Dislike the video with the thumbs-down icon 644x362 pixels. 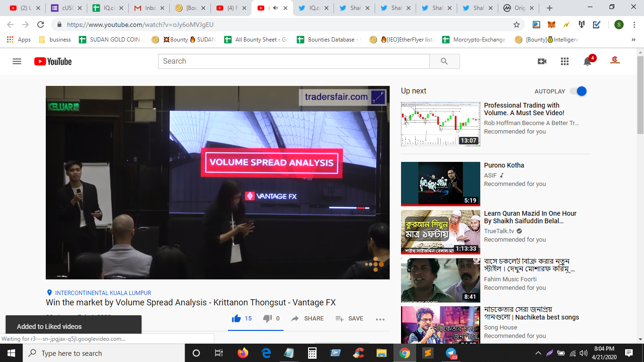click(267, 319)
